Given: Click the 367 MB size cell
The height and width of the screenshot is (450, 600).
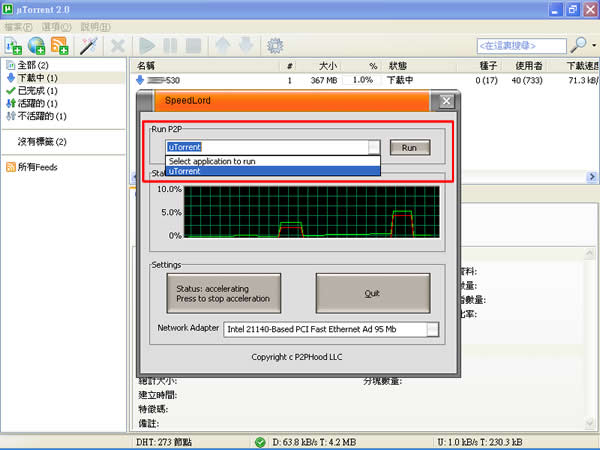Looking at the screenshot, I should coord(324,80).
